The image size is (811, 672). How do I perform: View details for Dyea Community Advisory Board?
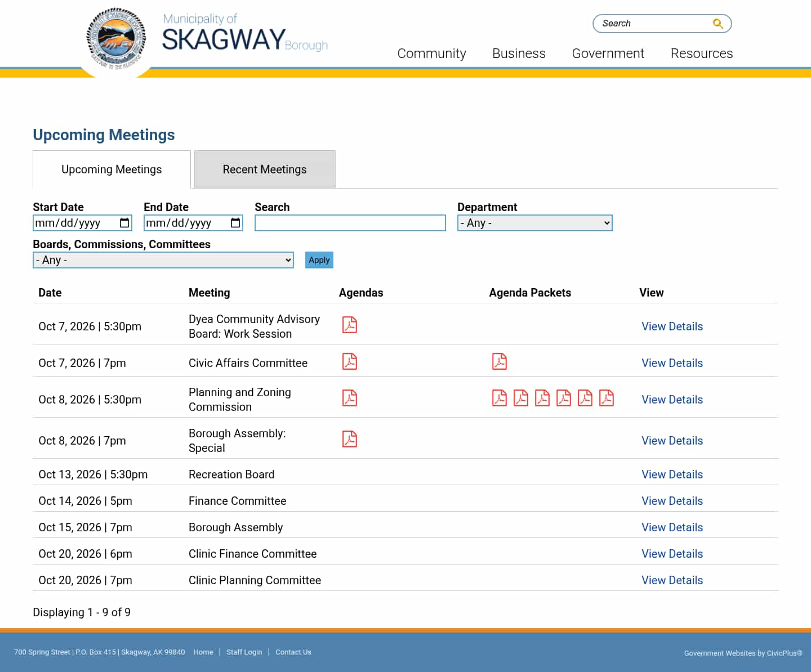pyautogui.click(x=672, y=326)
